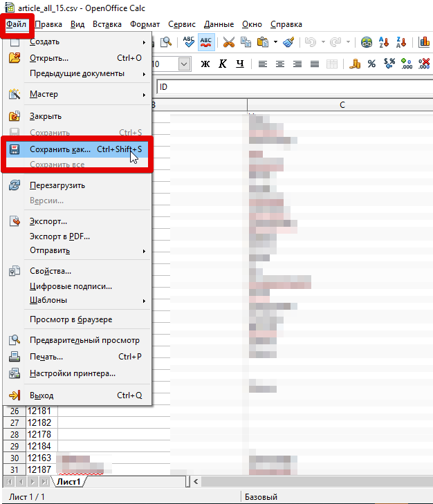The height and width of the screenshot is (504, 433).
Task: Add a decimal place icon
Action: 407,64
